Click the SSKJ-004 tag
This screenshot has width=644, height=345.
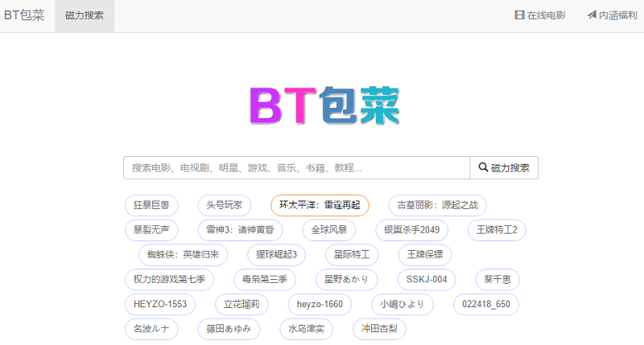pos(427,279)
